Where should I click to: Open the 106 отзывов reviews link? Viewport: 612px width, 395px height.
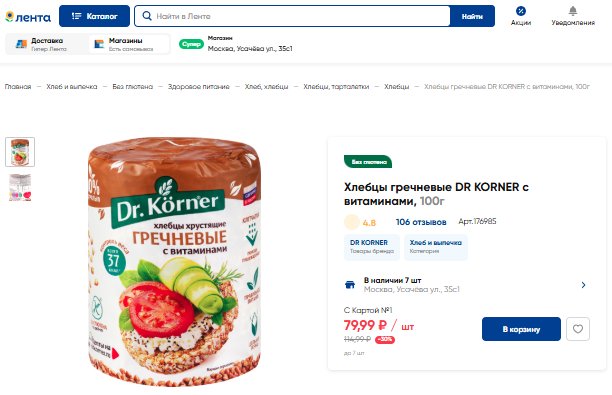tap(421, 222)
